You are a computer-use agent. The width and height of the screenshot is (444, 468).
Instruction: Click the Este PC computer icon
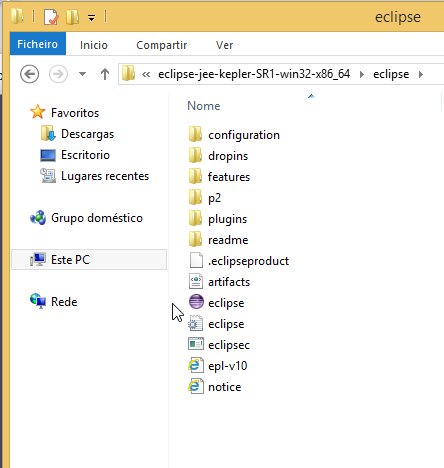(x=38, y=259)
